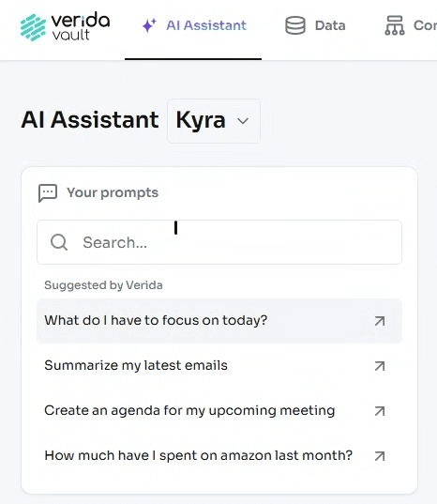
Task: Click the Your prompts chat bubble icon
Action: point(48,192)
